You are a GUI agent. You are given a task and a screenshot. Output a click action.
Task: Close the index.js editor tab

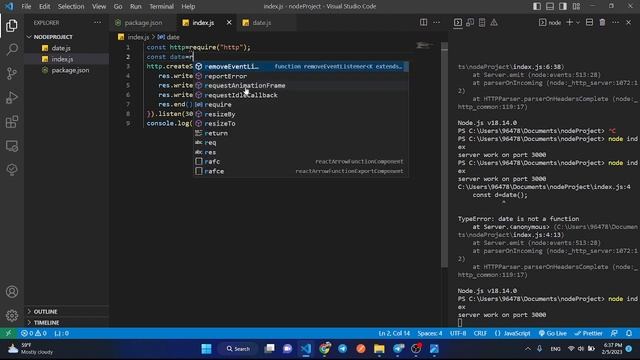click(x=229, y=22)
